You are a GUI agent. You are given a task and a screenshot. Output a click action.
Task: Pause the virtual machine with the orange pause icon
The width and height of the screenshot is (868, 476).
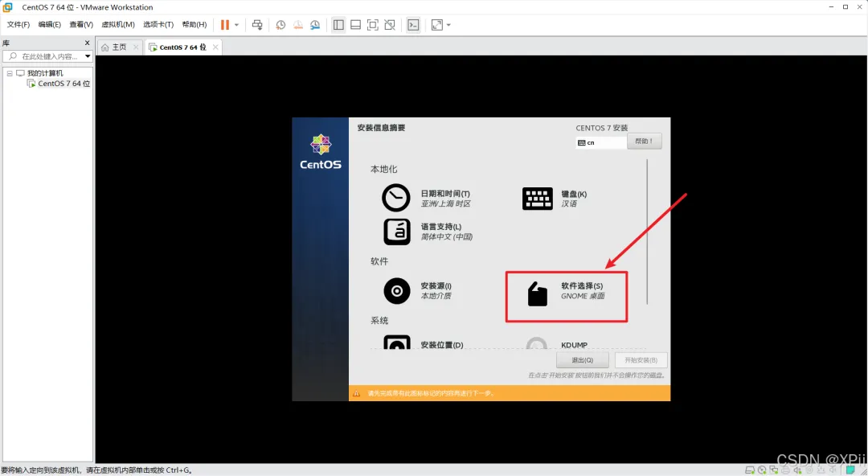(x=225, y=25)
